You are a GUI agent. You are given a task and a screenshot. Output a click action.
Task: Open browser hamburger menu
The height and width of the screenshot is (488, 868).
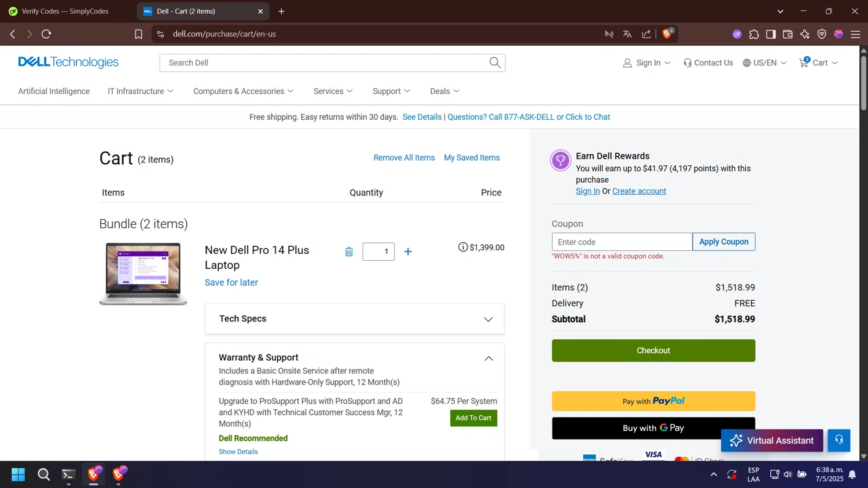[856, 34]
